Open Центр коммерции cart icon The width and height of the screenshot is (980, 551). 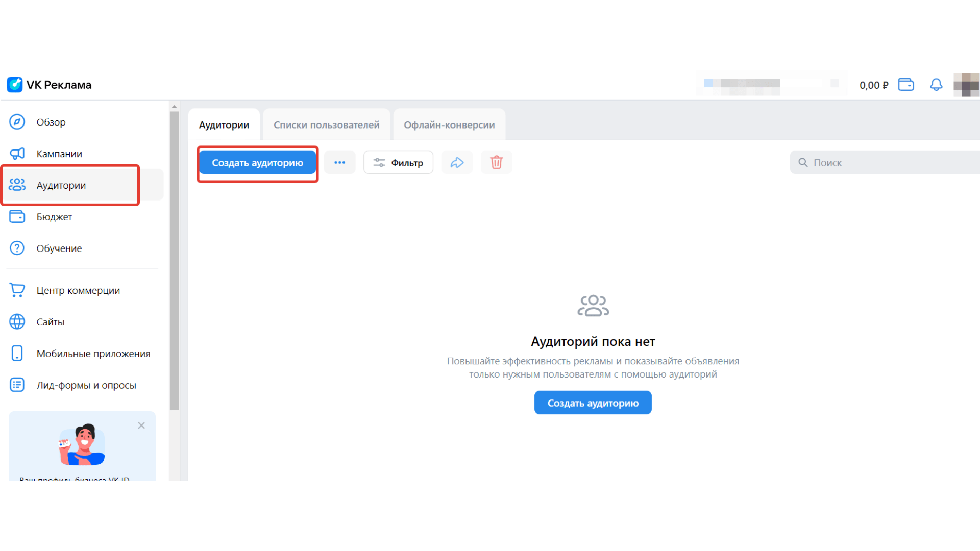click(x=17, y=290)
